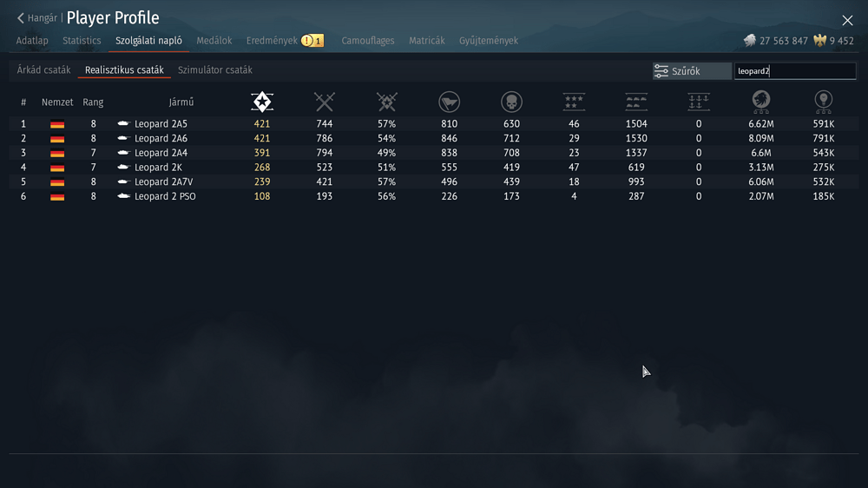Sort by air kills stars column icon

pyautogui.click(x=574, y=102)
